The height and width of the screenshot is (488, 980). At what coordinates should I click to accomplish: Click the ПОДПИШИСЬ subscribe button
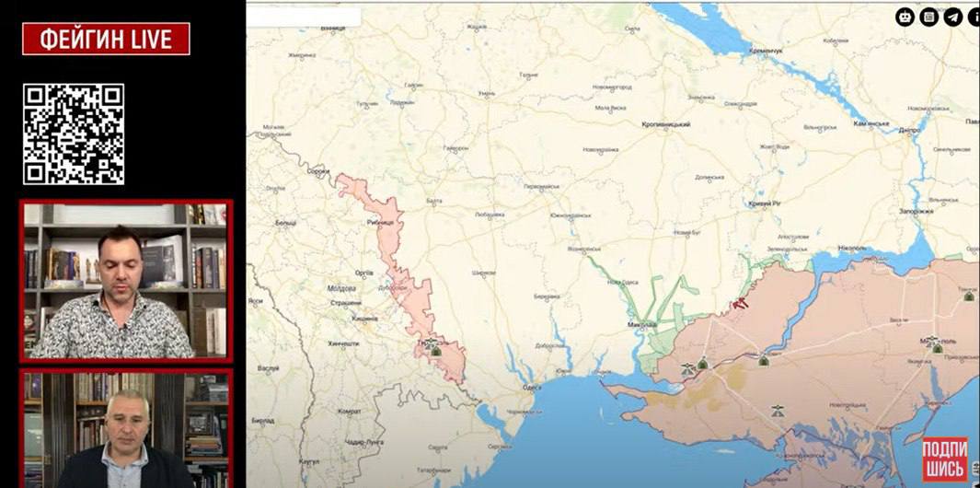[x=944, y=459]
